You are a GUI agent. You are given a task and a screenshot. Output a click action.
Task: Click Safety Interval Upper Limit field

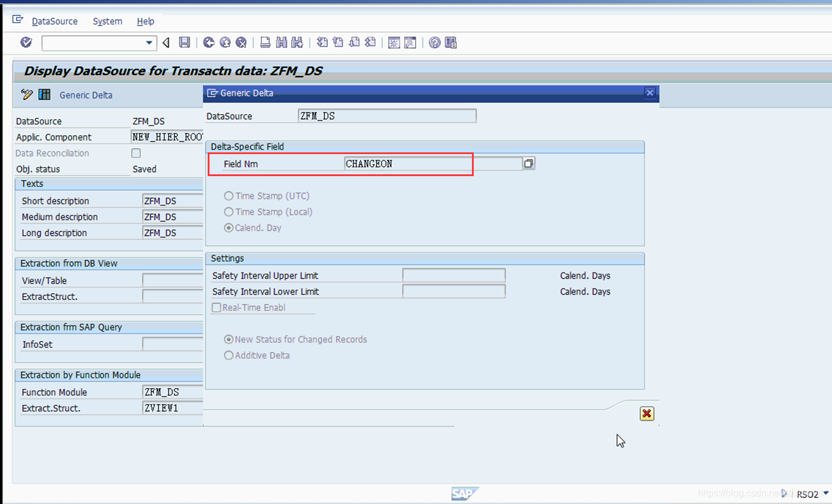pos(454,276)
